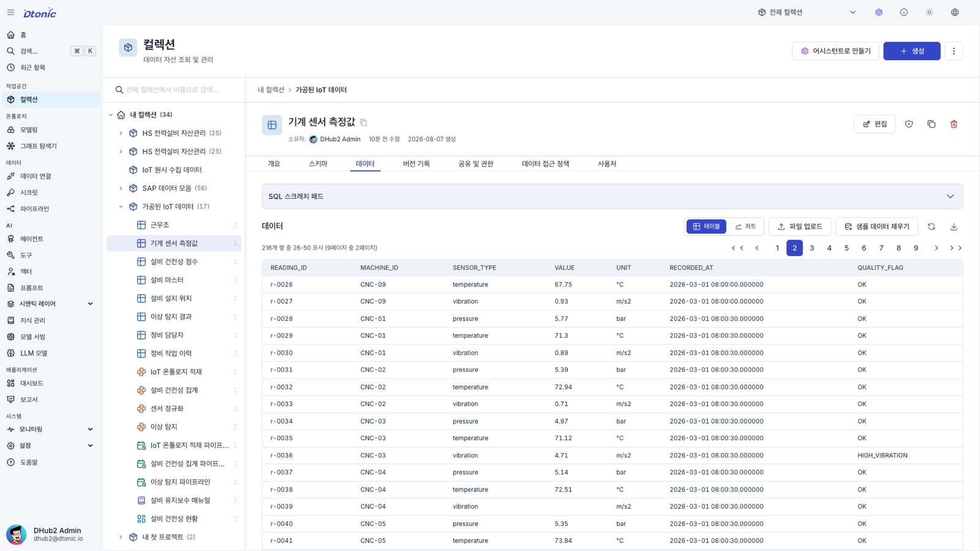
Task: Click the refresh data icon
Action: click(931, 227)
